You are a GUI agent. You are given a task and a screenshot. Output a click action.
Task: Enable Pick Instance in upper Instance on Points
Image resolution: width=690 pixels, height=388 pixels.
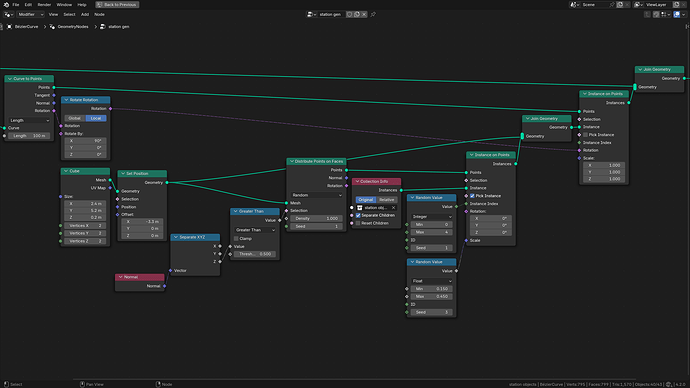click(x=585, y=135)
